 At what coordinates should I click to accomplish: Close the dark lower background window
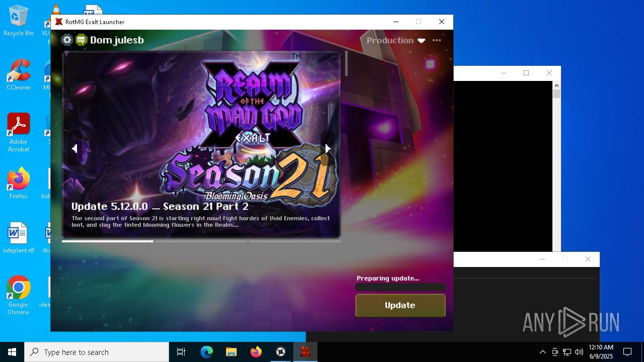coord(588,259)
